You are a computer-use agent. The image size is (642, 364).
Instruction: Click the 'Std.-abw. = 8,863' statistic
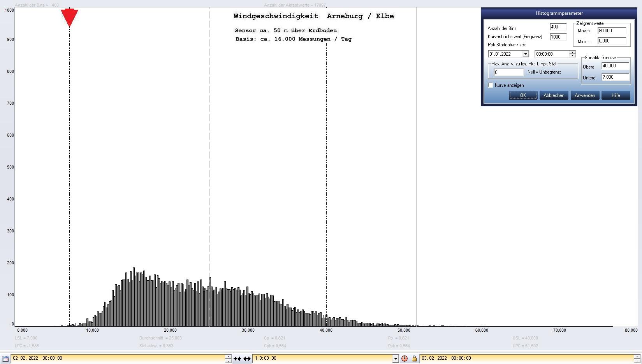click(156, 346)
